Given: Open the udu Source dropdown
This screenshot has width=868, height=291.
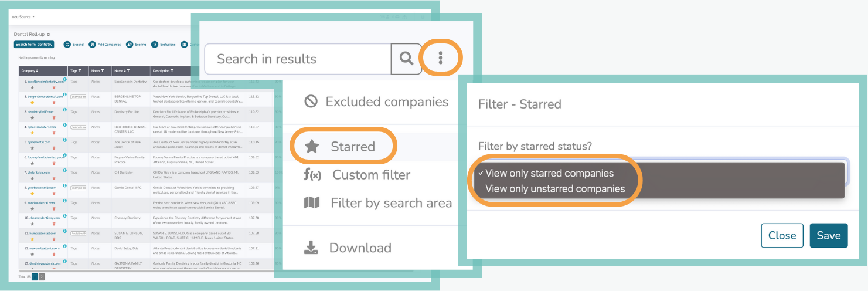Looking at the screenshot, I should click(23, 17).
